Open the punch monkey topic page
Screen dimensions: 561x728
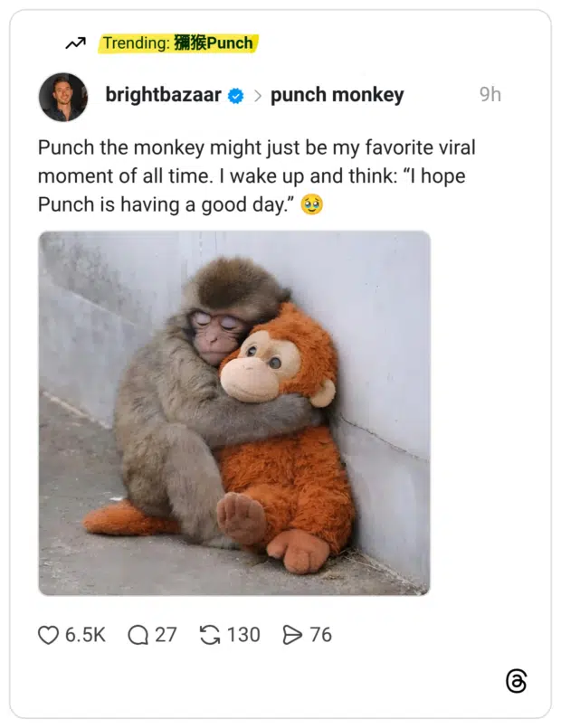click(x=337, y=94)
